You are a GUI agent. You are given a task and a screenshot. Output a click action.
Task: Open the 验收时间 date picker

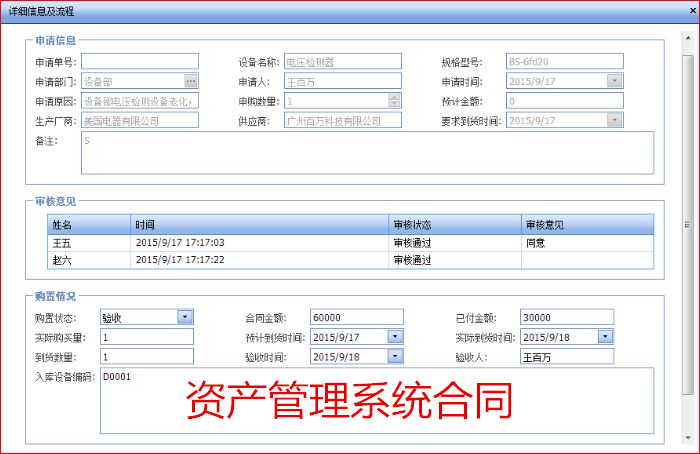[x=395, y=356]
